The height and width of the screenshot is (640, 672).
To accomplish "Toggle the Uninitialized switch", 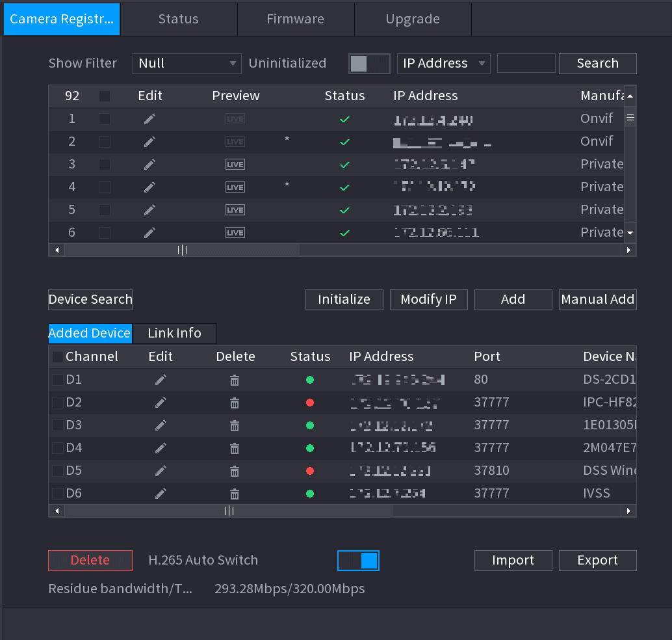I will pos(369,64).
